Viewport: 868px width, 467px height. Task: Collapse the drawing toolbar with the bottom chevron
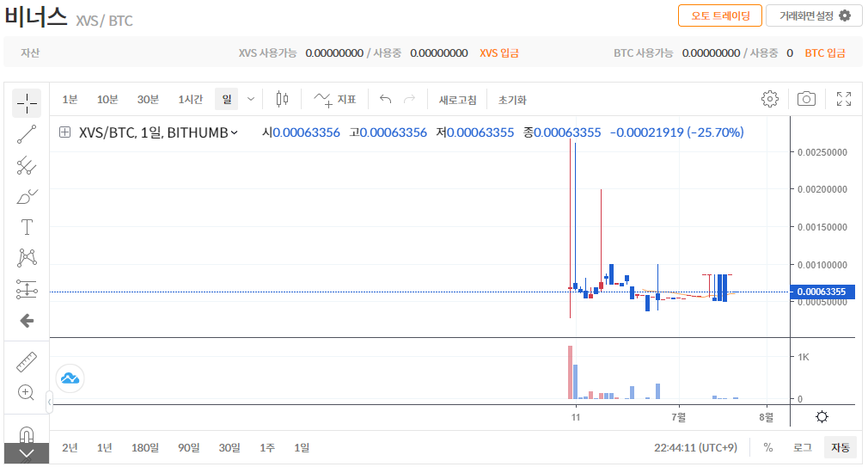pyautogui.click(x=27, y=454)
